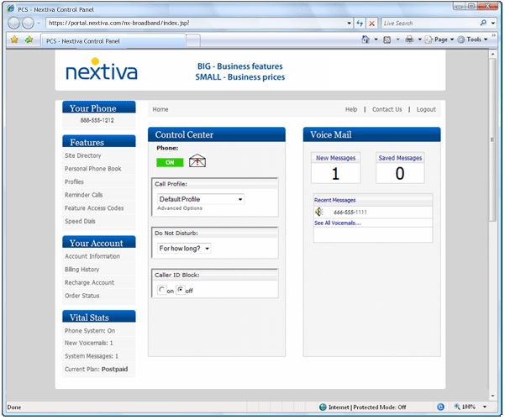Select the PCS - Nextiva Control Panel tab
This screenshot has height=420, width=505.
[x=113, y=41]
